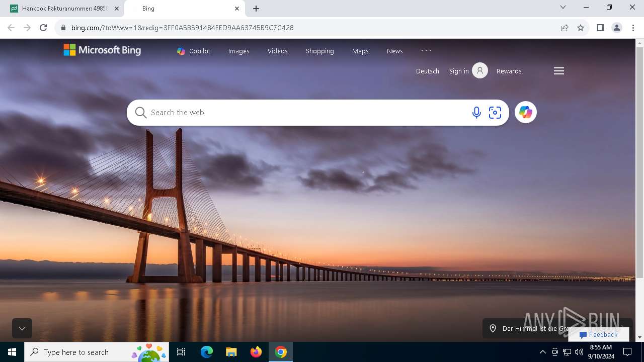
Task: Launch Firefox from the taskbar
Action: [256, 352]
